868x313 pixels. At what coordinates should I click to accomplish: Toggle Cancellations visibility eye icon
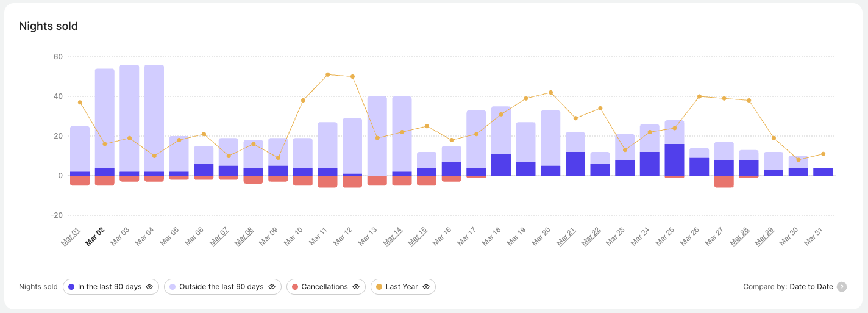356,287
